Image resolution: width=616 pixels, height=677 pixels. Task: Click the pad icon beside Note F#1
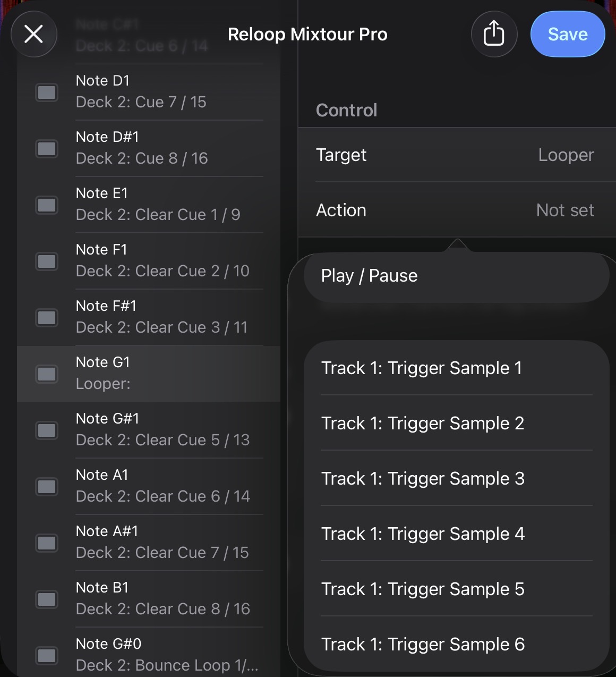point(47,318)
